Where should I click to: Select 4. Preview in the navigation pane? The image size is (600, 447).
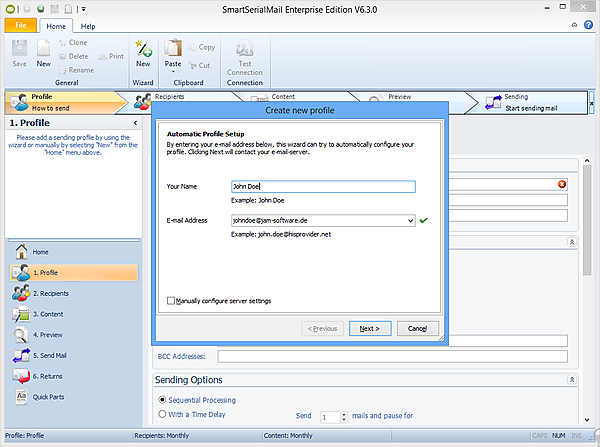73,334
